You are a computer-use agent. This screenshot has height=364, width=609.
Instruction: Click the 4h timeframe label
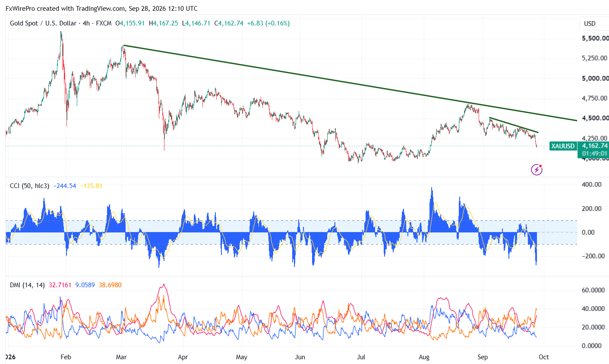coord(86,23)
